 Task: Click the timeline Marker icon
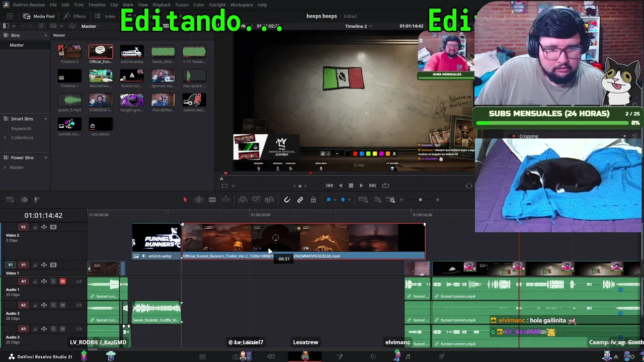(x=343, y=200)
